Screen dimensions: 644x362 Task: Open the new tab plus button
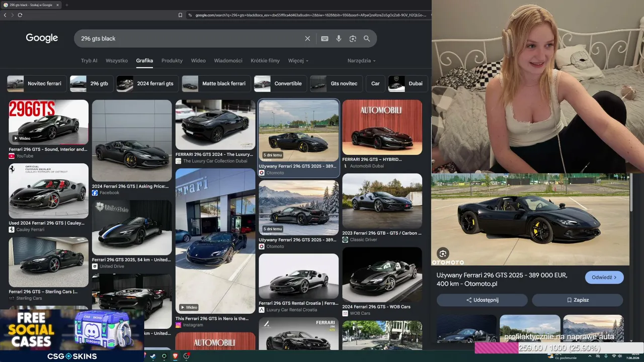pyautogui.click(x=66, y=5)
